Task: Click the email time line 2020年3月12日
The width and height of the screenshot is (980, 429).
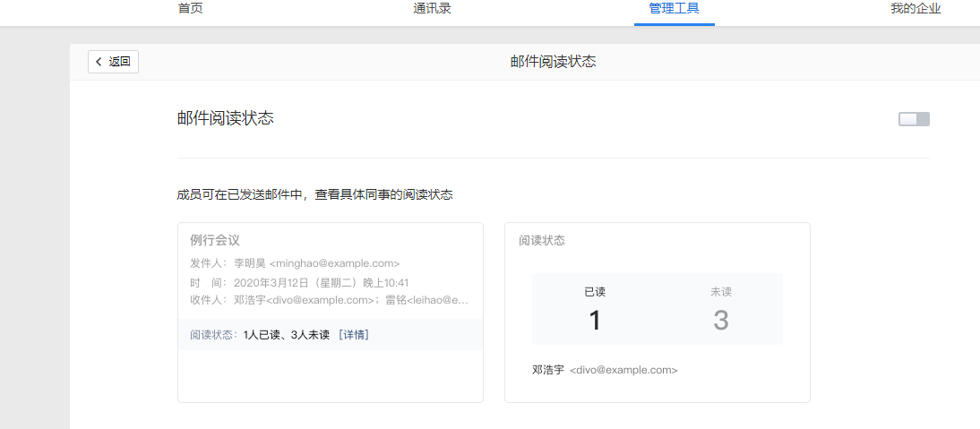Action: tap(299, 283)
